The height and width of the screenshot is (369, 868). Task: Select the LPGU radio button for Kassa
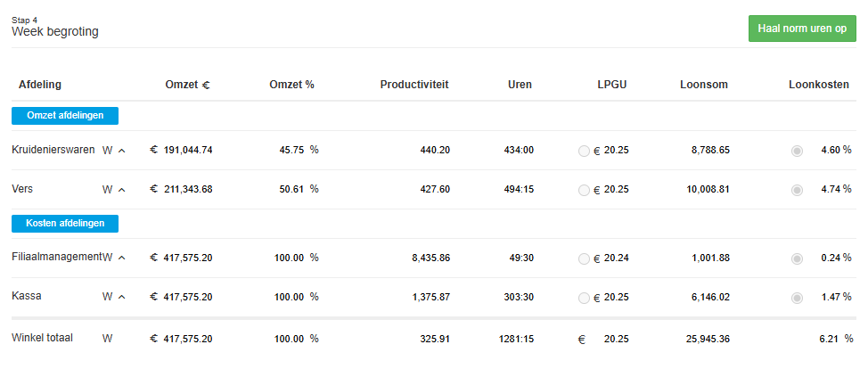click(584, 297)
